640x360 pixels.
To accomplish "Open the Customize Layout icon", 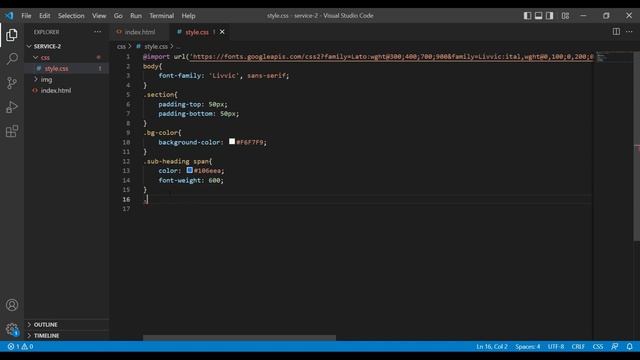I will (565, 16).
